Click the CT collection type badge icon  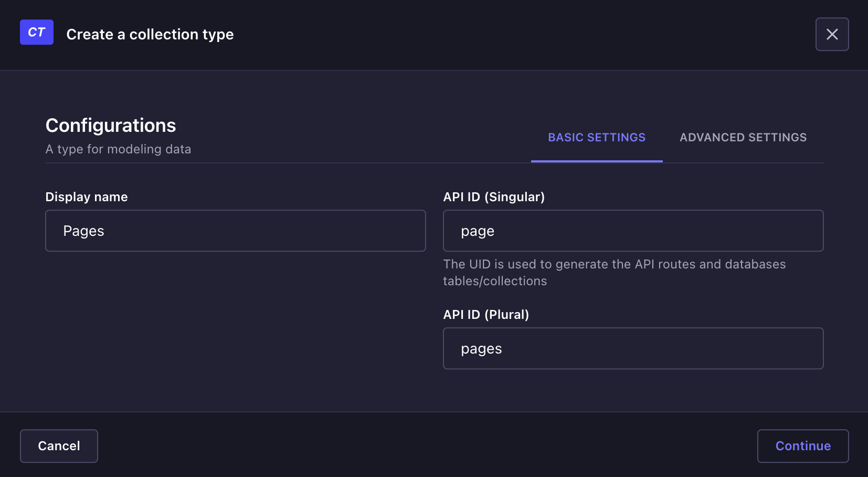pos(37,32)
